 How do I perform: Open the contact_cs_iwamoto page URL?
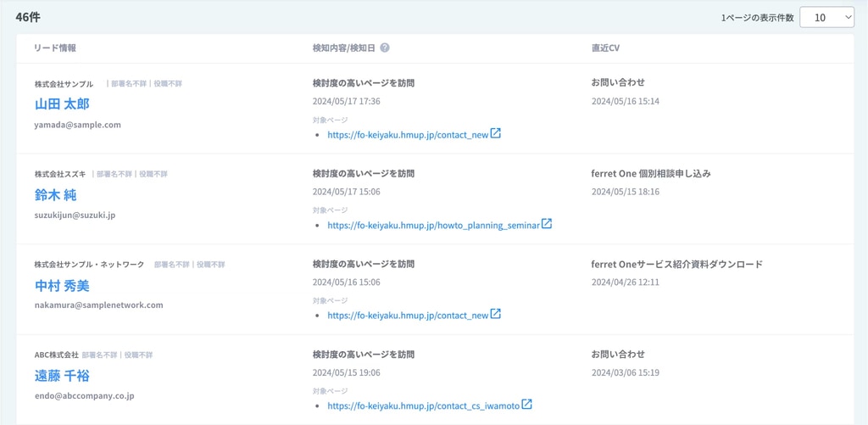click(x=423, y=406)
